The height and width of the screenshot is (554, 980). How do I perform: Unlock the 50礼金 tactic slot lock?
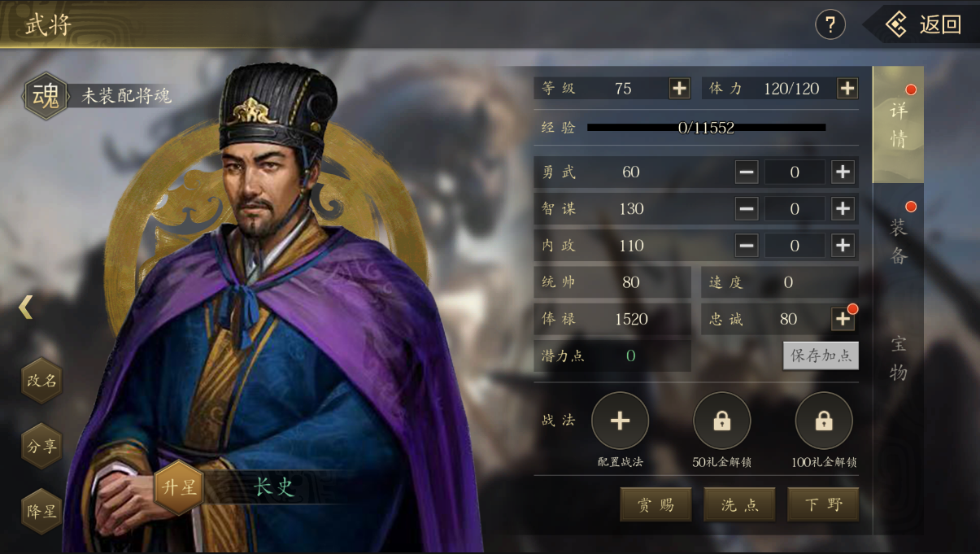[x=721, y=421]
